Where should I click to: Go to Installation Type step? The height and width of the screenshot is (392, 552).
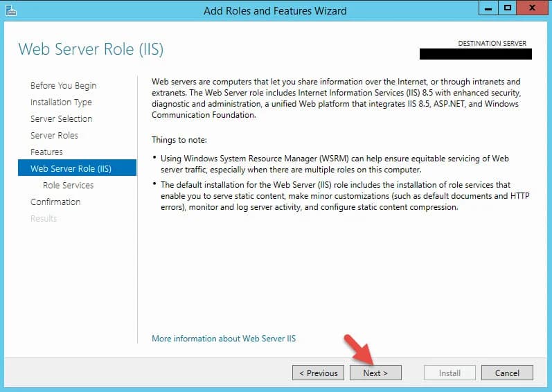coord(61,102)
